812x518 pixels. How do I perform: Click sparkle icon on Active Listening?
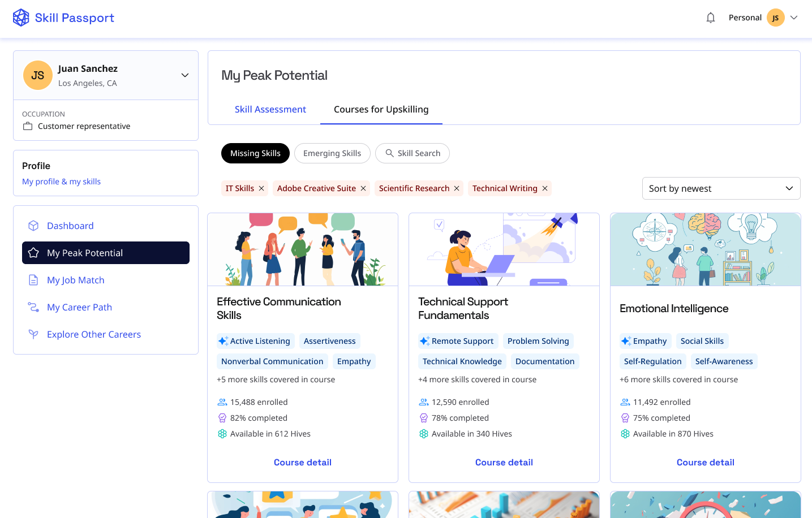[x=223, y=341]
